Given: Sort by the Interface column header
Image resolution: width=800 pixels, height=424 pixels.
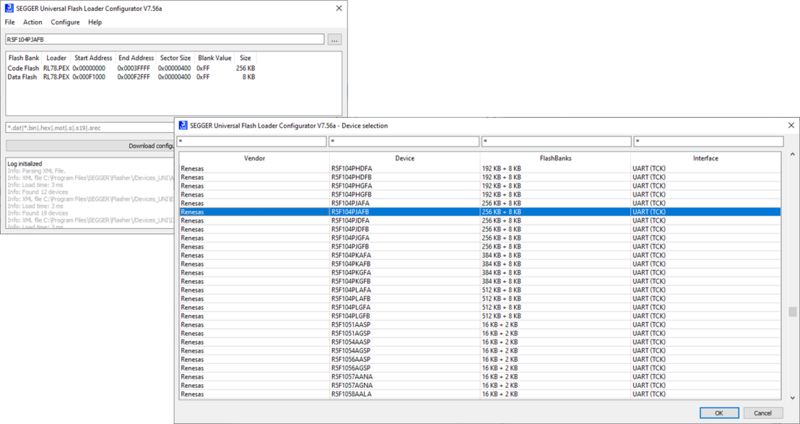Looking at the screenshot, I should (706, 158).
